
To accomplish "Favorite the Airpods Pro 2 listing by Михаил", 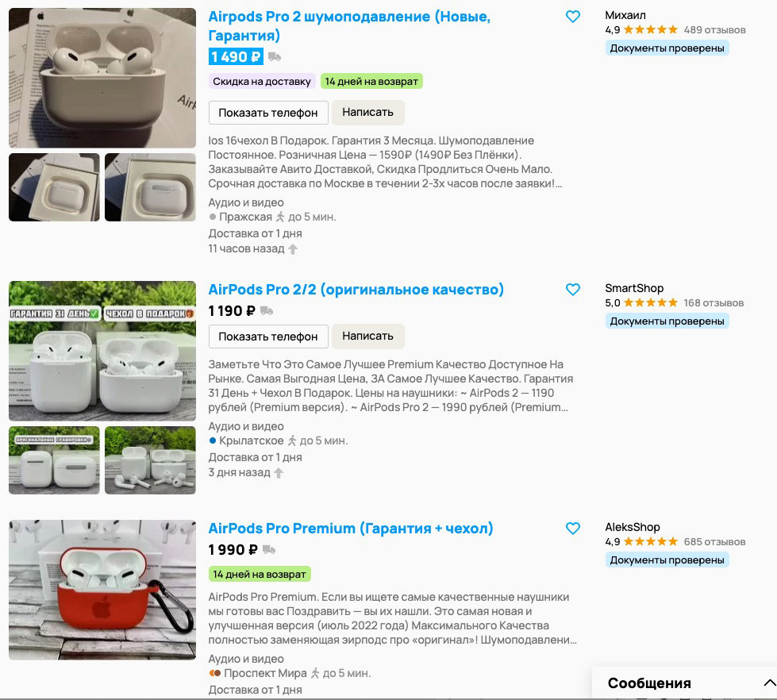I will [573, 17].
